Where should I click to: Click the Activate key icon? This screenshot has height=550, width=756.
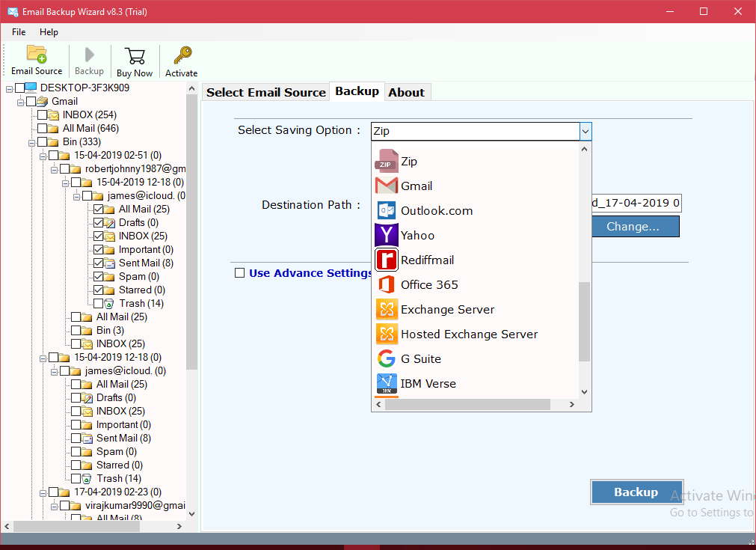pyautogui.click(x=182, y=55)
